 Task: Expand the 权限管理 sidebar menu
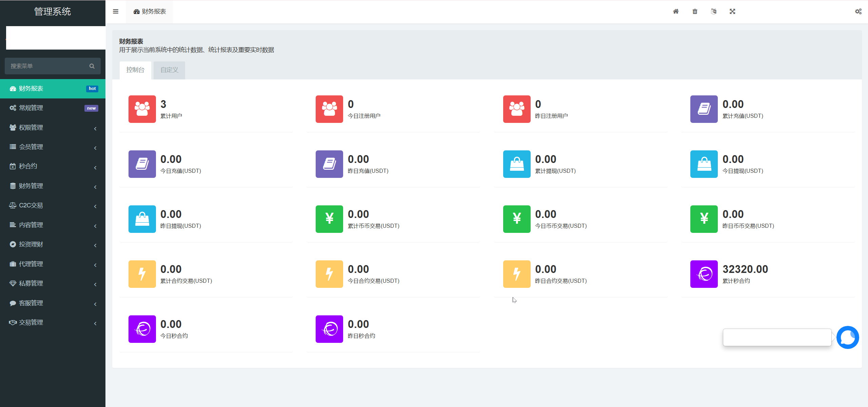click(53, 128)
